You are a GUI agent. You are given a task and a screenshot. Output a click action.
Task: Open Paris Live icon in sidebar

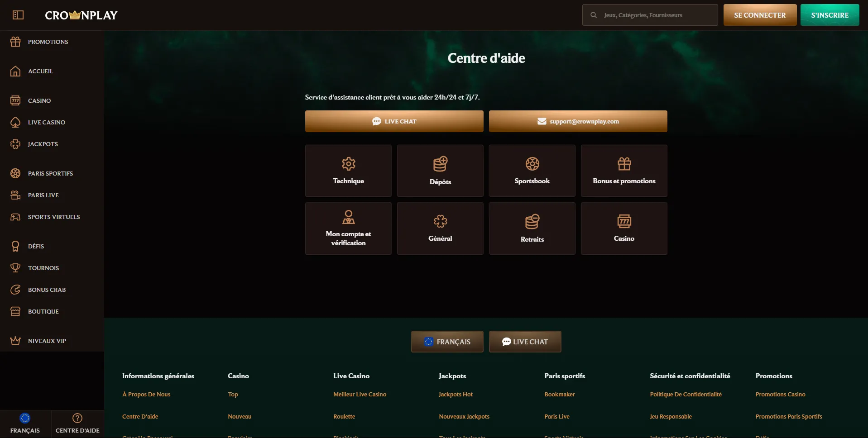(15, 195)
